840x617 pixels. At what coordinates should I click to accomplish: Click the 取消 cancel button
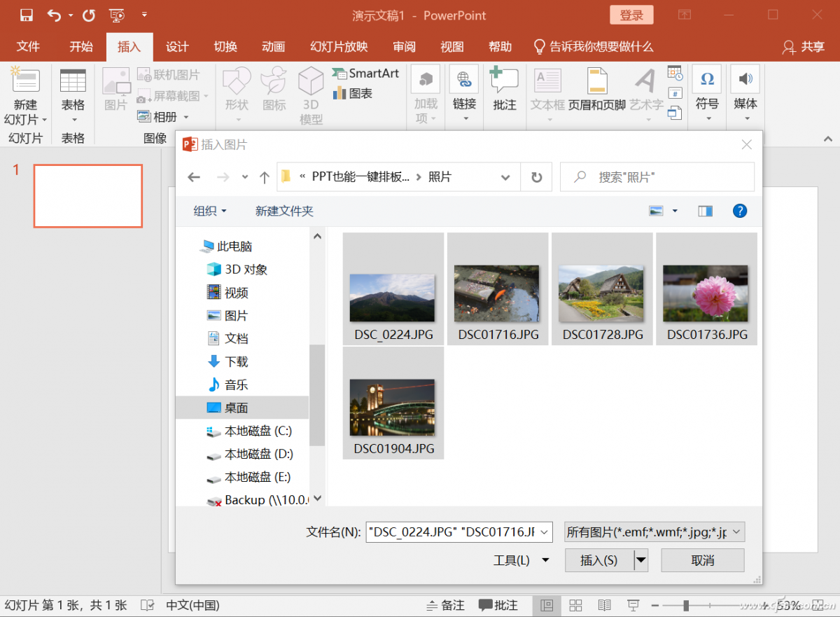click(702, 560)
